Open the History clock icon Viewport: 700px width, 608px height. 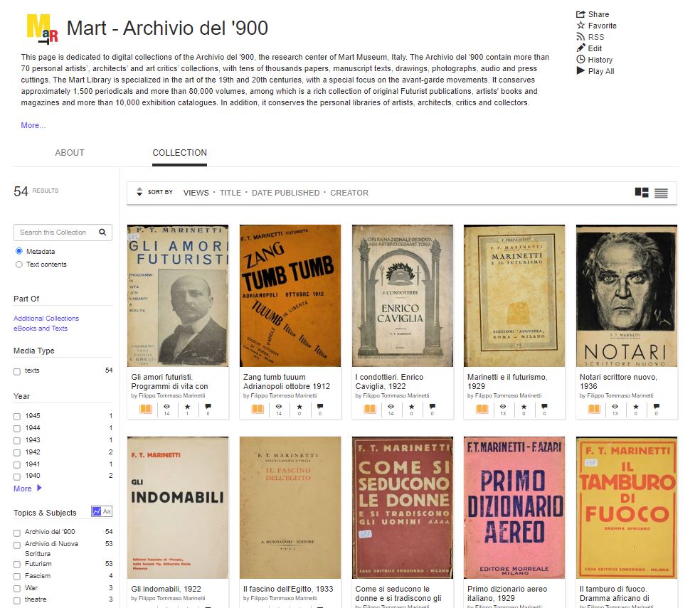tap(580, 59)
